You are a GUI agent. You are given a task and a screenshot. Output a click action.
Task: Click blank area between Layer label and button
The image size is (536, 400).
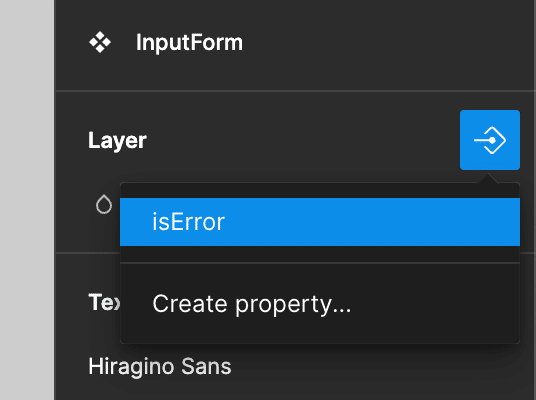[303, 140]
